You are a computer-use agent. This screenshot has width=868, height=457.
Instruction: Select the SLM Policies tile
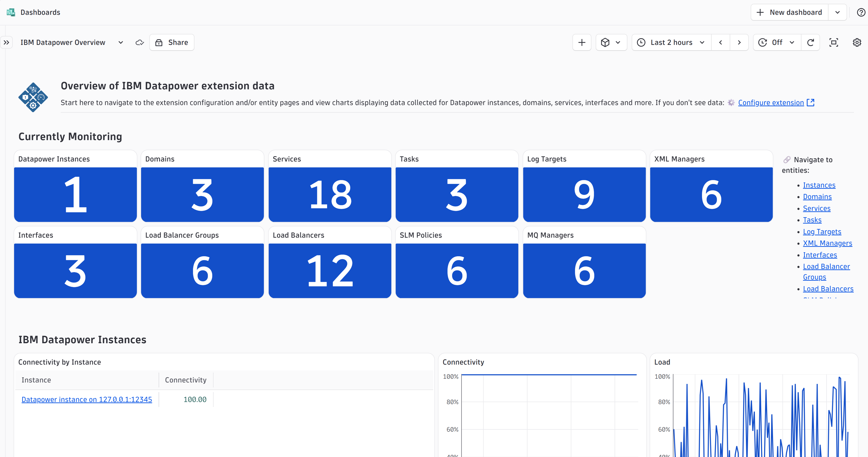pyautogui.click(x=457, y=262)
